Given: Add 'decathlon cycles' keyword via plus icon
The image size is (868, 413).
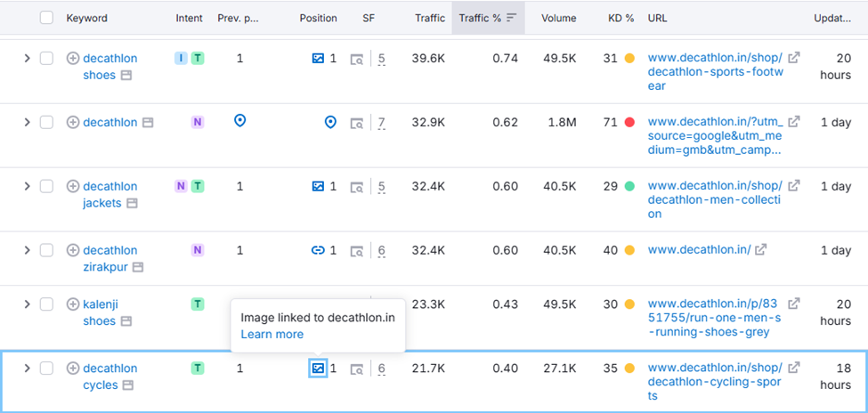Looking at the screenshot, I should pyautogui.click(x=73, y=368).
